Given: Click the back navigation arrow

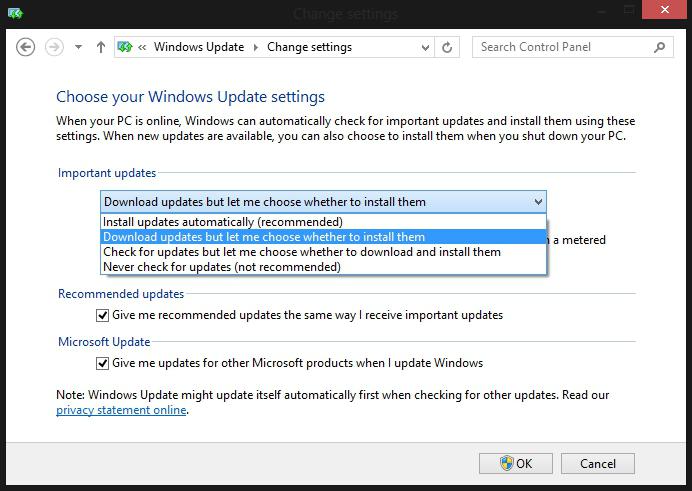Looking at the screenshot, I should pyautogui.click(x=26, y=47).
